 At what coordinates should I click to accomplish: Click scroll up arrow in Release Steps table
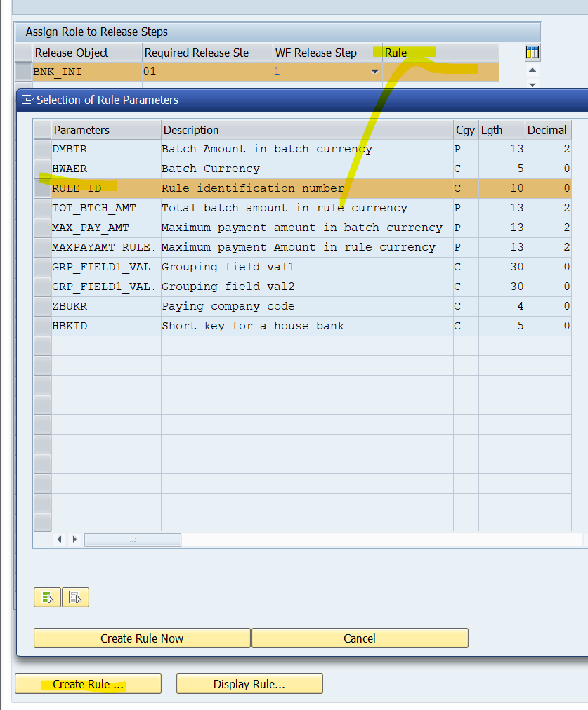(533, 70)
